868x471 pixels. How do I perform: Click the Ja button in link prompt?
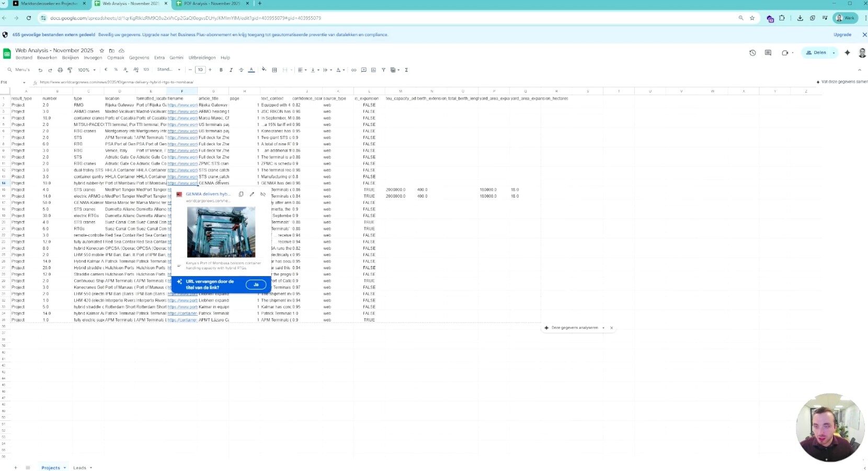[256, 284]
